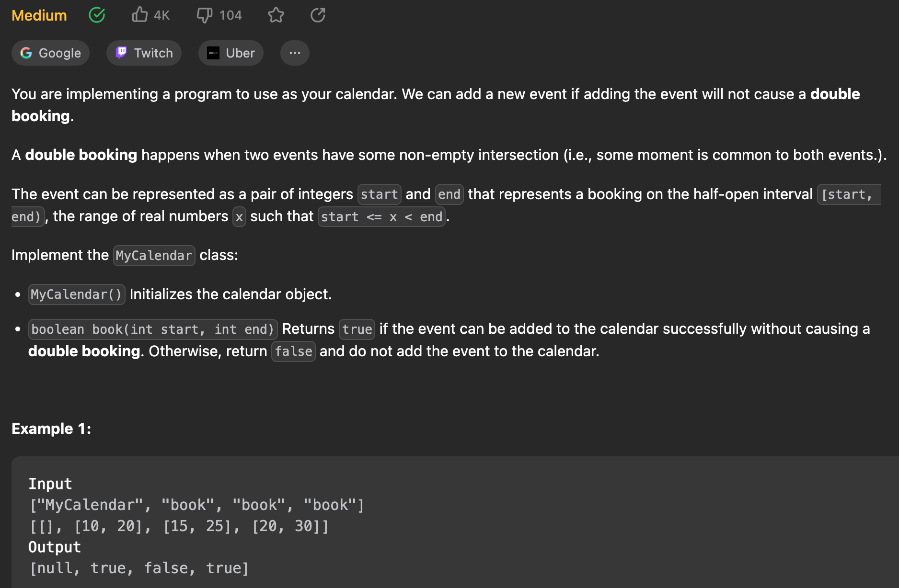Select the Twitch company tag

tap(144, 53)
